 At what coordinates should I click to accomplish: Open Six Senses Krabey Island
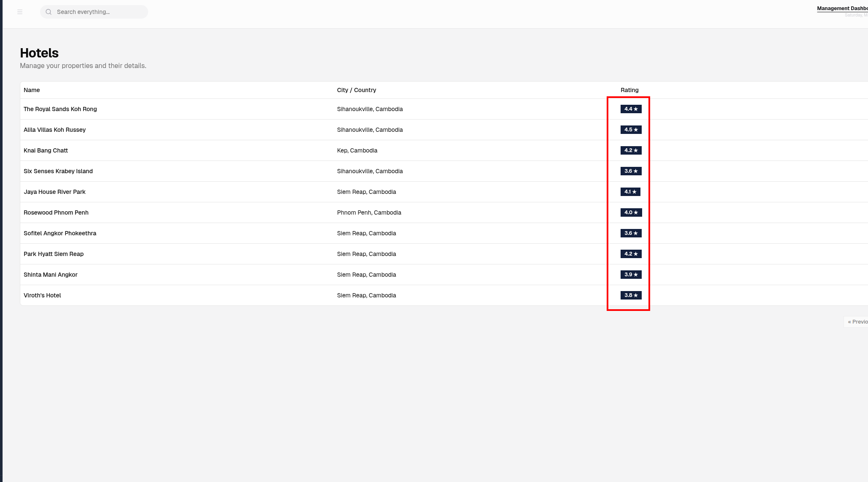pos(58,171)
